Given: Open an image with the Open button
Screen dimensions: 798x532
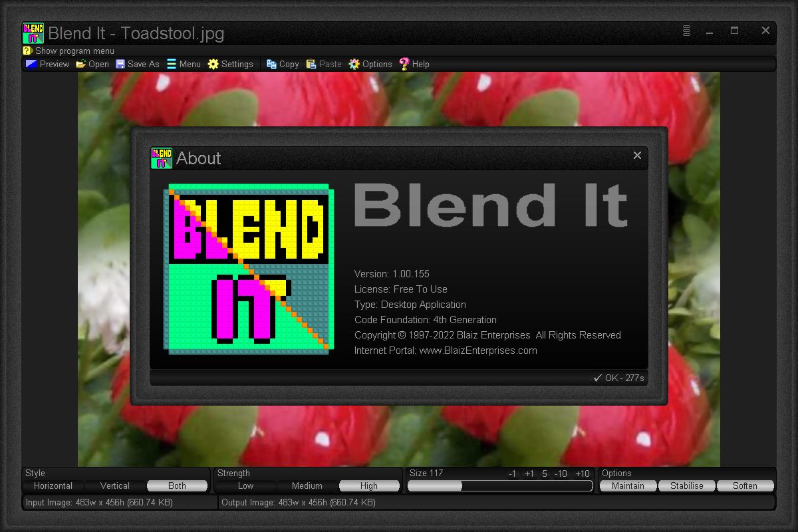Looking at the screenshot, I should [x=92, y=64].
